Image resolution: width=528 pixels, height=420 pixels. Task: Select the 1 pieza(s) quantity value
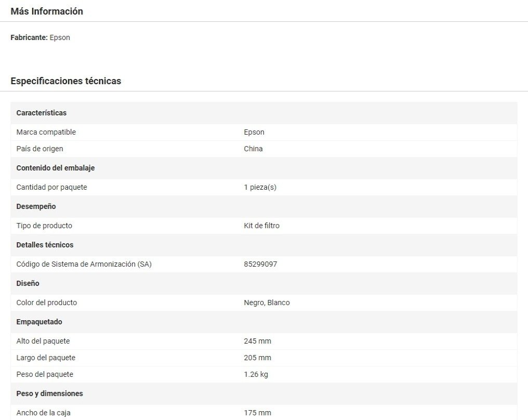(260, 187)
